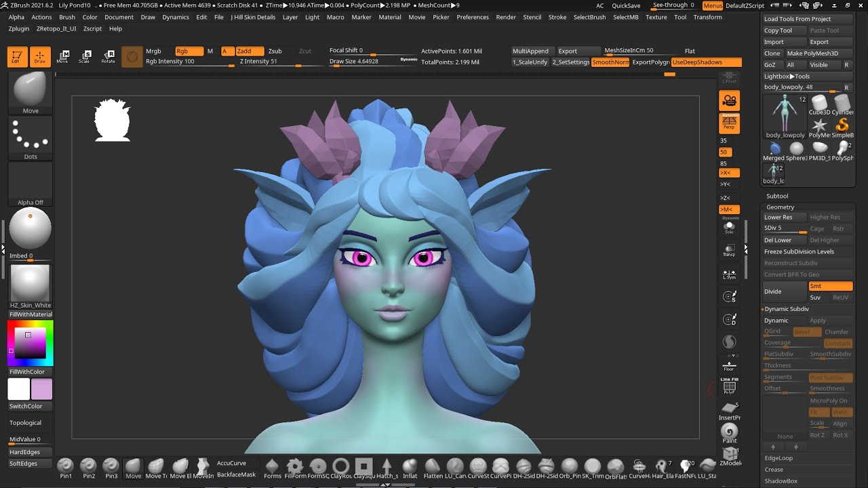
Task: Select the Move transform icon
Action: (62, 57)
